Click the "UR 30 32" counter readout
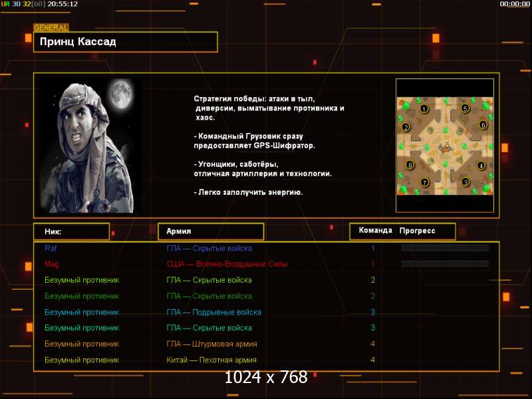Viewport: 532px width, 399px height. pos(15,4)
